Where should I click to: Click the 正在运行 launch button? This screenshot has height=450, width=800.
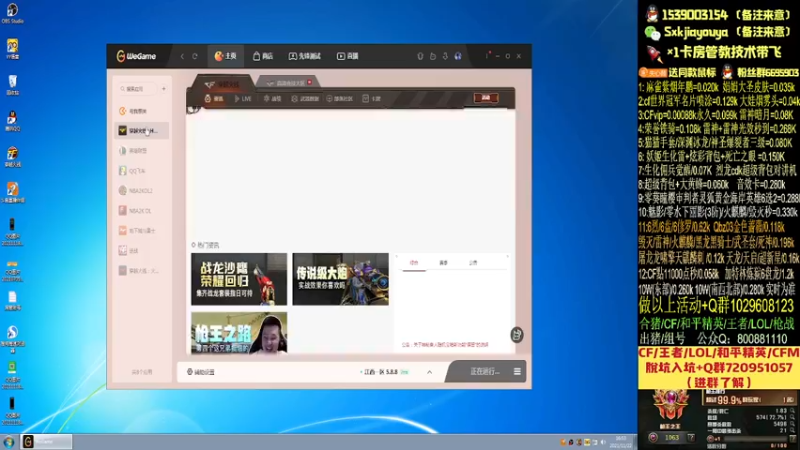click(x=485, y=371)
